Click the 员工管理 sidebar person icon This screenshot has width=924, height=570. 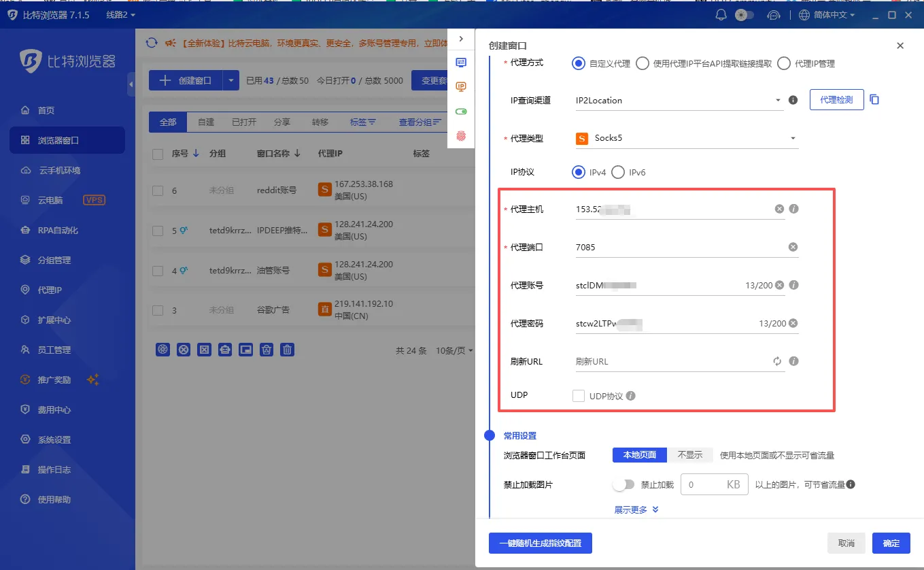coord(25,350)
